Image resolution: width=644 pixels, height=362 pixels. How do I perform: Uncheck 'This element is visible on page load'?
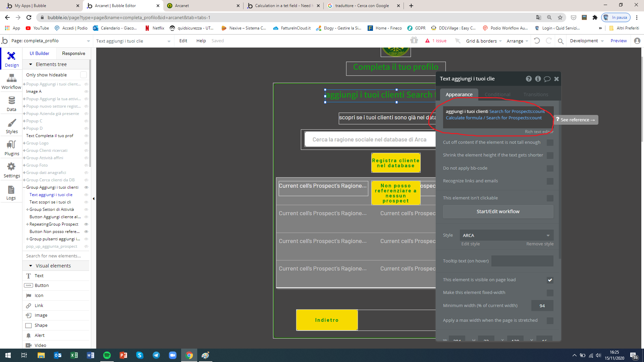click(x=550, y=280)
